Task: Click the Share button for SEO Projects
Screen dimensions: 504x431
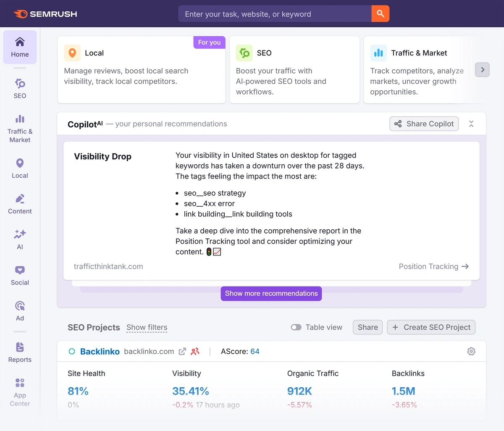Action: point(367,327)
